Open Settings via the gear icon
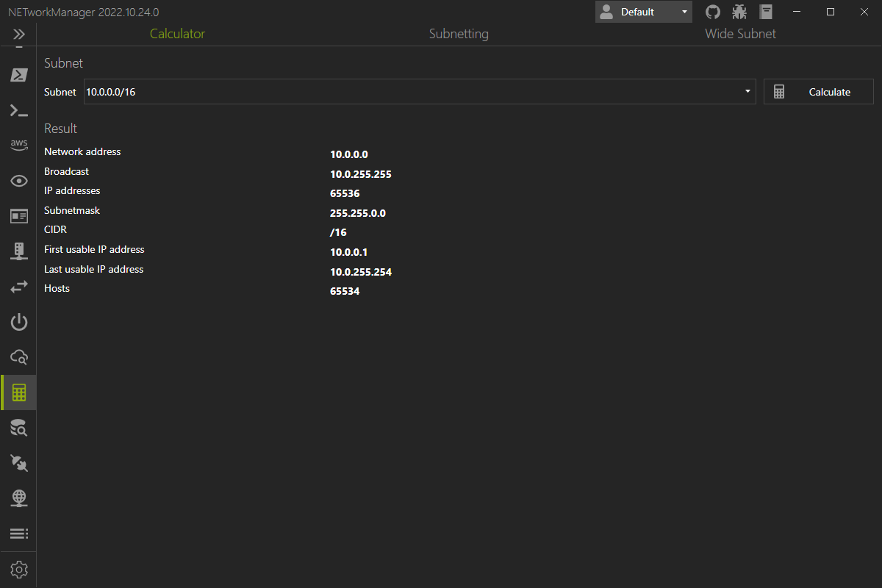882x588 pixels. 19,570
